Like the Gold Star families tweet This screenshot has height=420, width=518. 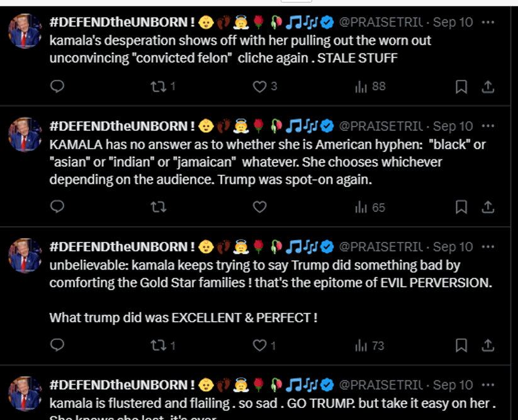coord(259,345)
